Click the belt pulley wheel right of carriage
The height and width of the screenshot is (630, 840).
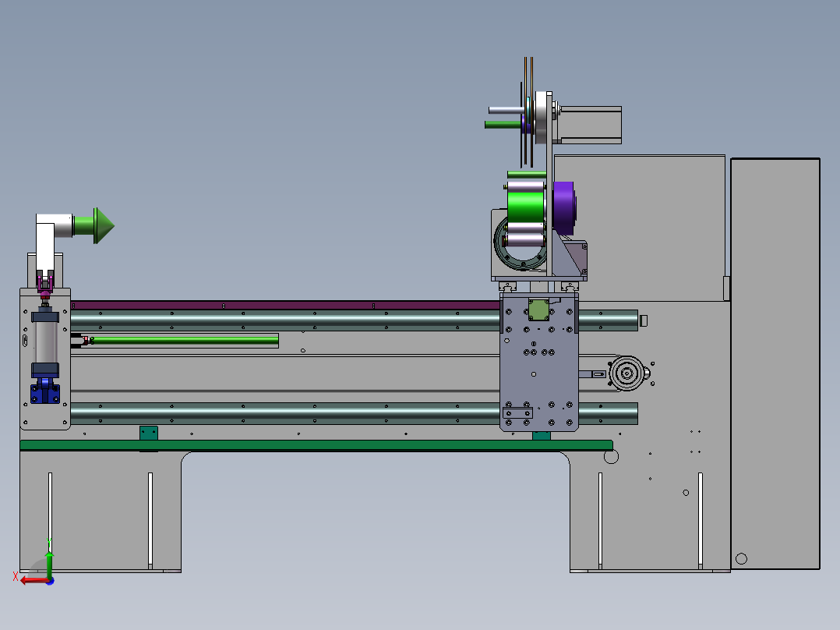point(626,373)
